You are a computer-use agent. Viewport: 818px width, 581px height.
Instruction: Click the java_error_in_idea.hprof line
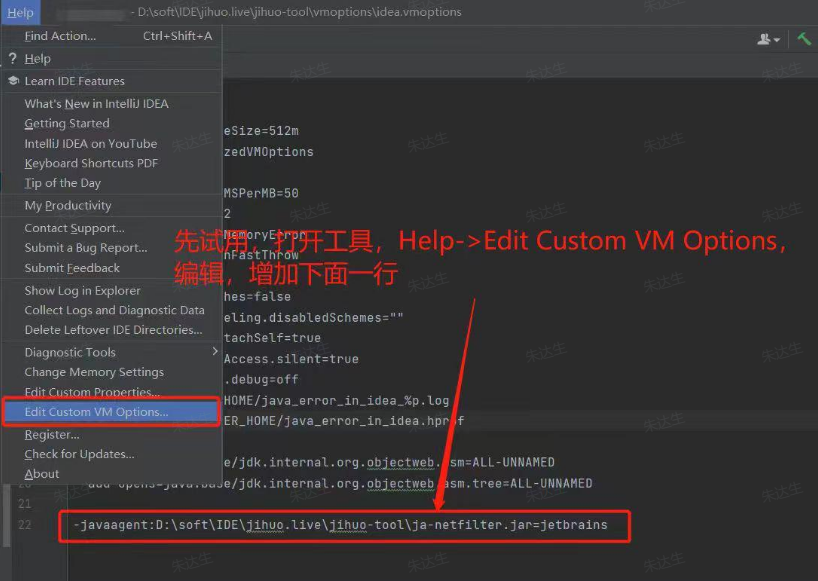coord(344,421)
